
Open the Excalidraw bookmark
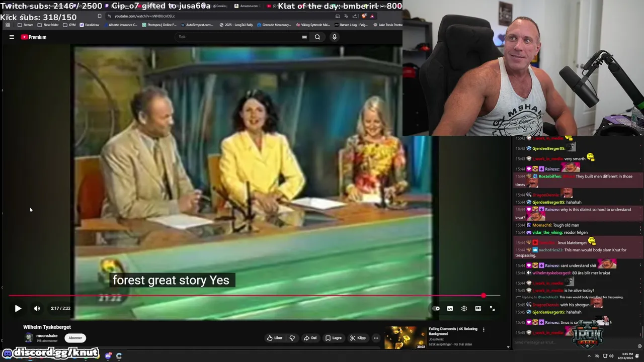click(89, 25)
